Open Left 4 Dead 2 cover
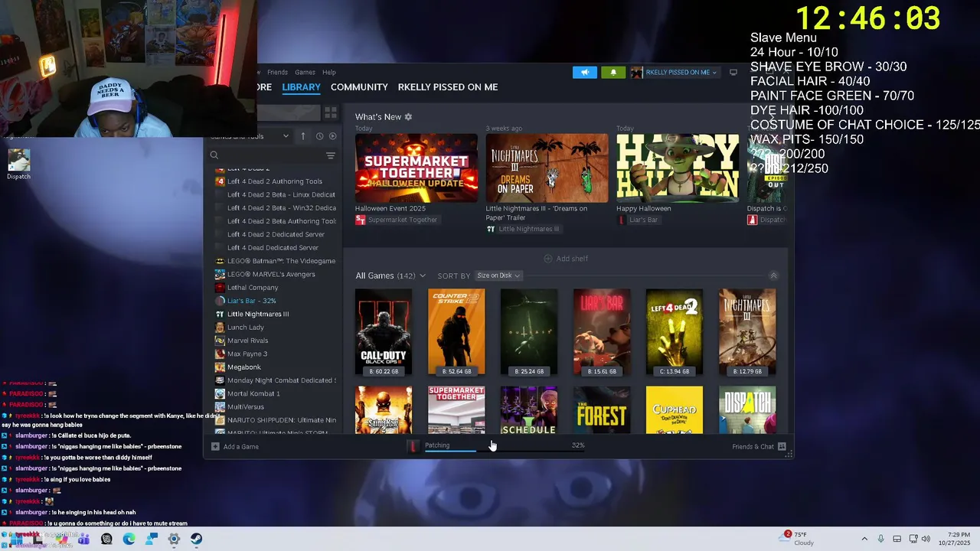 coord(675,332)
